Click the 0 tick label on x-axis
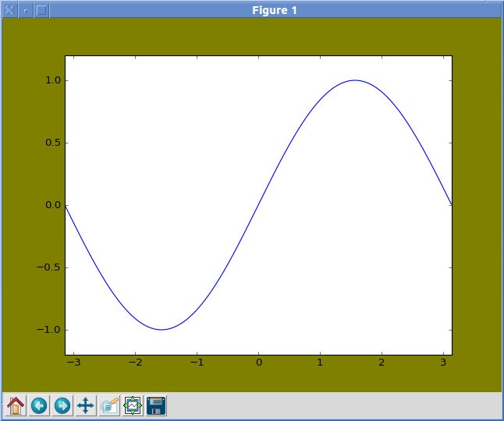Screen dimensions: 504x421 tap(258, 363)
